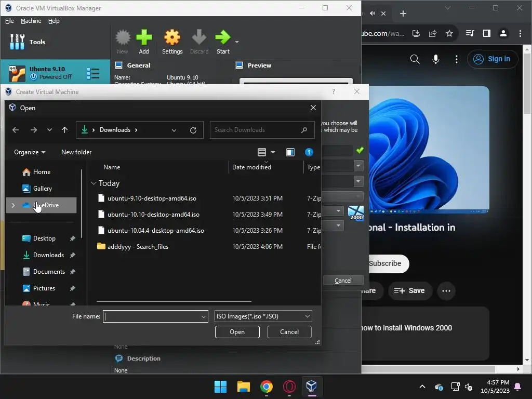Show hidden system tray icons
This screenshot has width=532, height=399.
422,387
